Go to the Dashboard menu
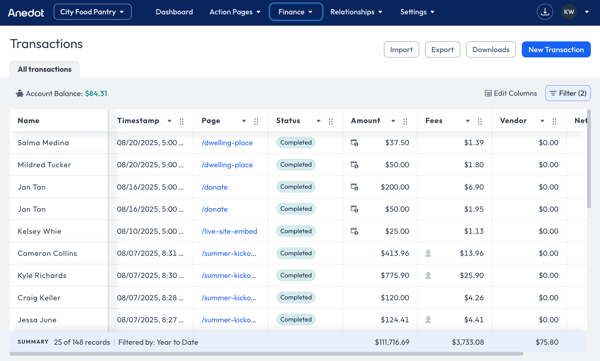 pos(174,12)
